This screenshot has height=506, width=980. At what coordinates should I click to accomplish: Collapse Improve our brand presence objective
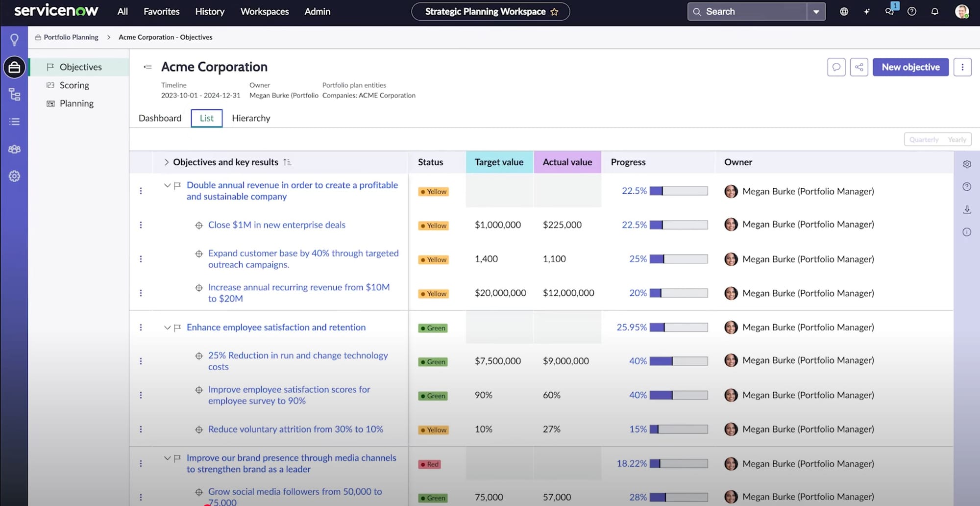click(167, 458)
